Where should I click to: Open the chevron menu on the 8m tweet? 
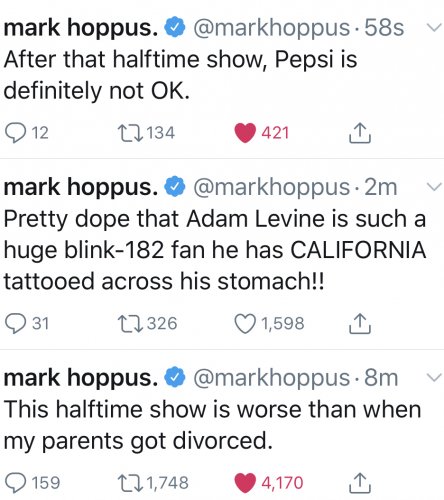pyautogui.click(x=434, y=378)
